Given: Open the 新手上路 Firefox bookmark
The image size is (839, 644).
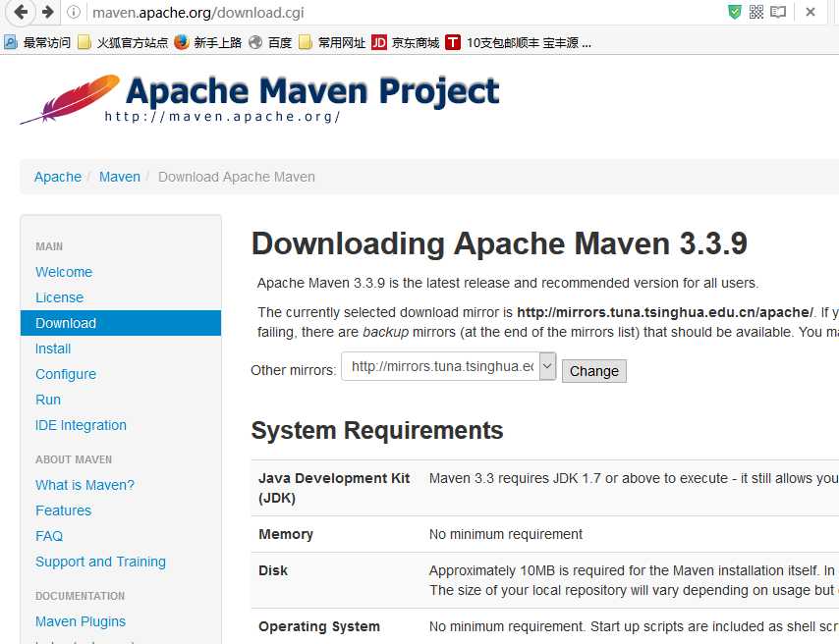Looking at the screenshot, I should click(208, 42).
